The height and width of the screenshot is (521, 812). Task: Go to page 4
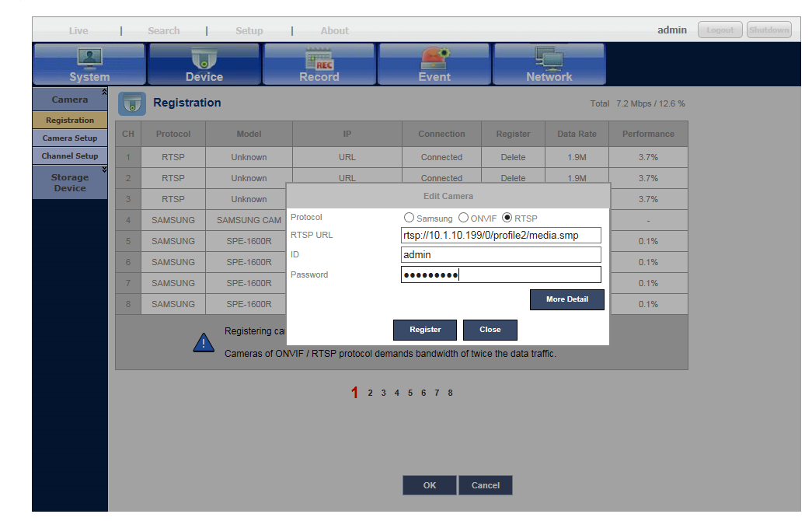tap(397, 393)
